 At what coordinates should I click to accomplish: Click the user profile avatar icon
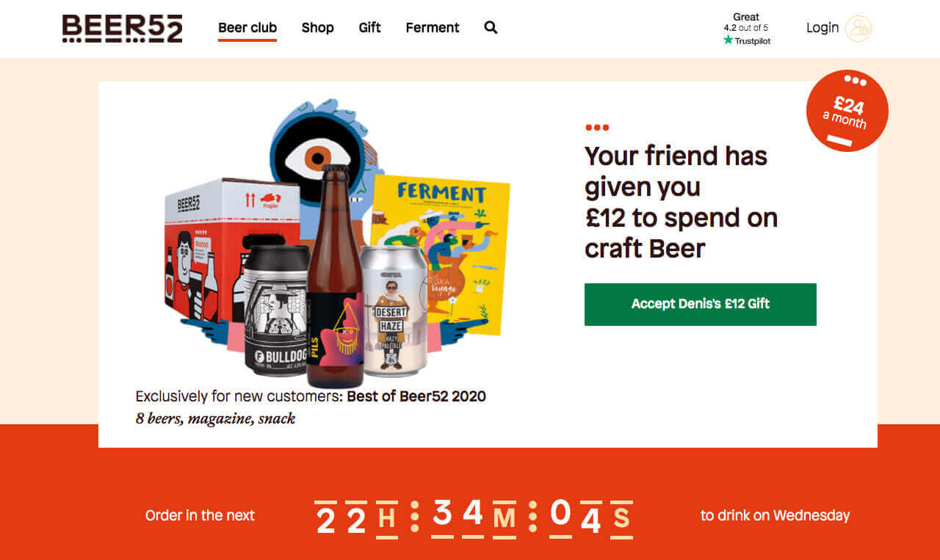(858, 29)
